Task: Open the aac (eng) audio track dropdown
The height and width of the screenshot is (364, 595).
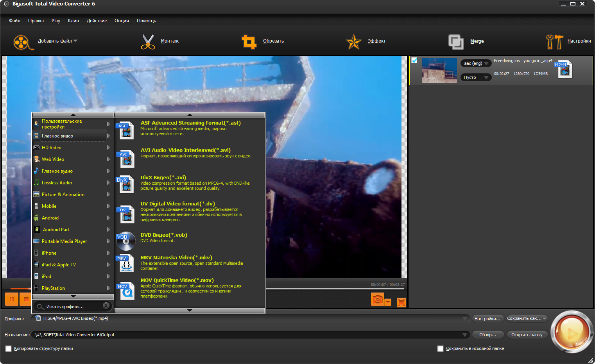Action: coord(476,63)
